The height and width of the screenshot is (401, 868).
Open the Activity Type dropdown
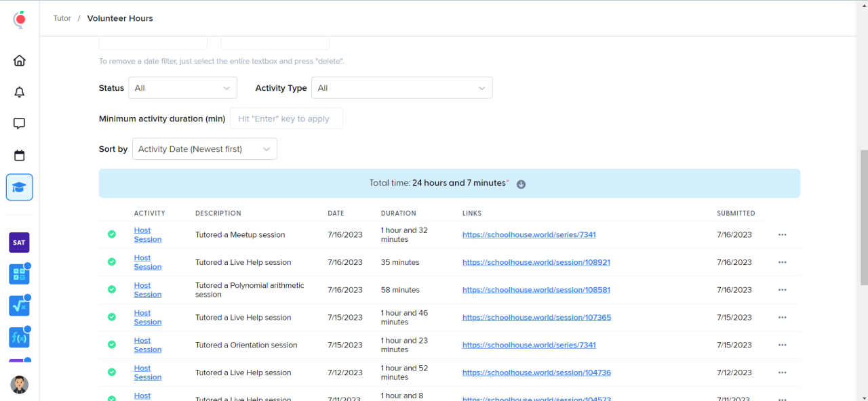[401, 88]
